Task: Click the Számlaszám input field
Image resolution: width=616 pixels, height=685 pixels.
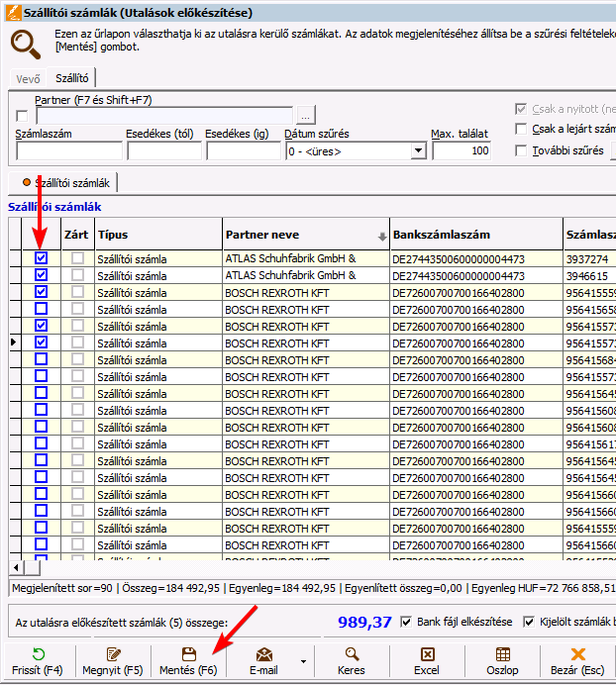Action: pyautogui.click(x=68, y=151)
